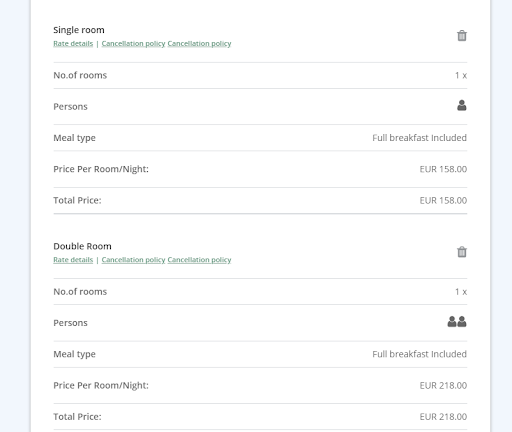The image size is (512, 432).
Task: Click the EUR 158.00 price per room/night value
Action: click(x=443, y=169)
